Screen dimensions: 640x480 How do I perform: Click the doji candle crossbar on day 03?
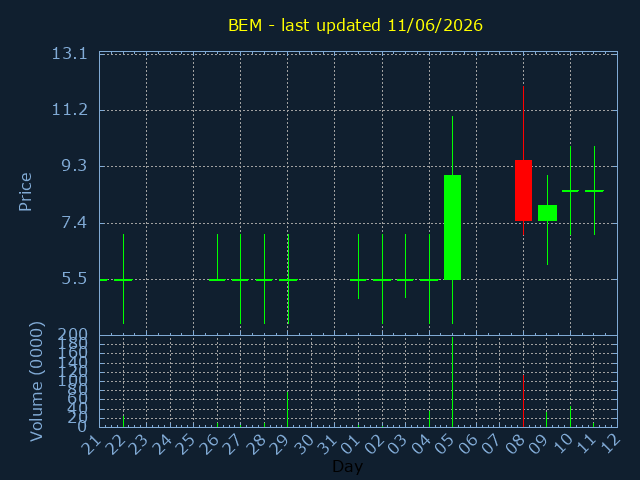pyautogui.click(x=405, y=280)
